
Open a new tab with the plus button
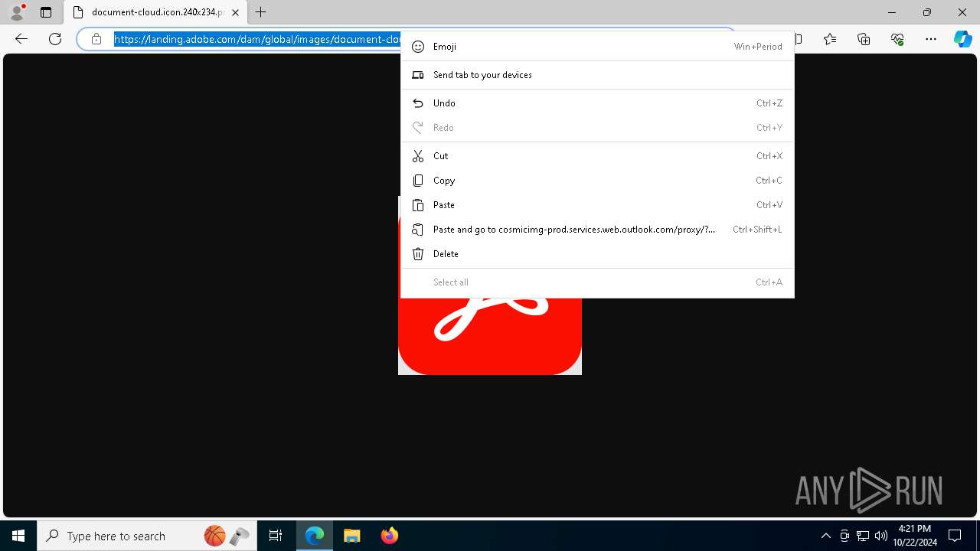(261, 12)
